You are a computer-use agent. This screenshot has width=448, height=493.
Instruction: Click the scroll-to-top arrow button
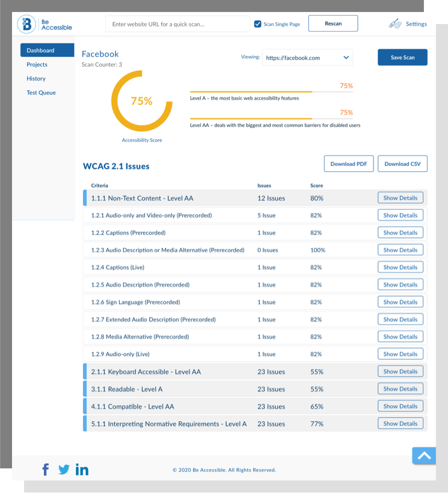tap(424, 456)
